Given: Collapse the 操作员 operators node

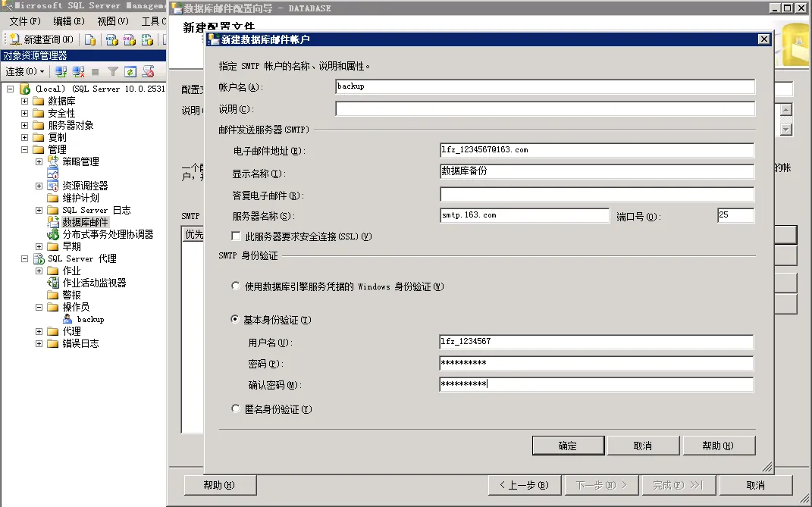Looking at the screenshot, I should click(39, 307).
